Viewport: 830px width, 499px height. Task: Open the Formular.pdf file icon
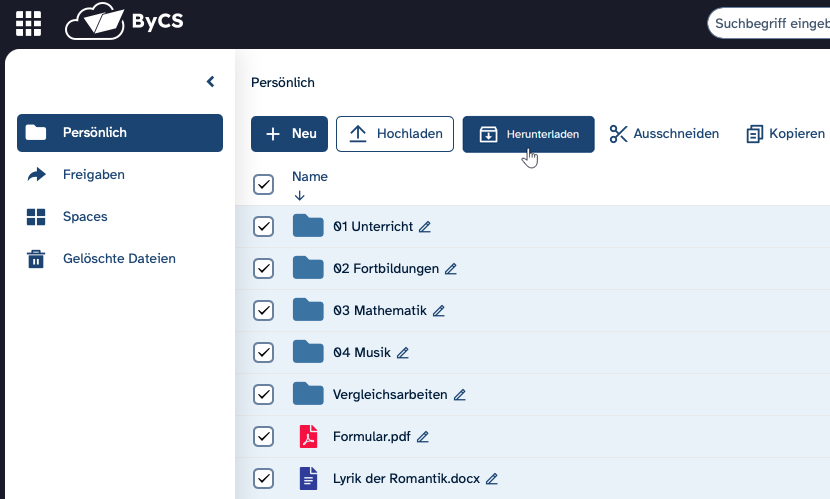coord(308,436)
